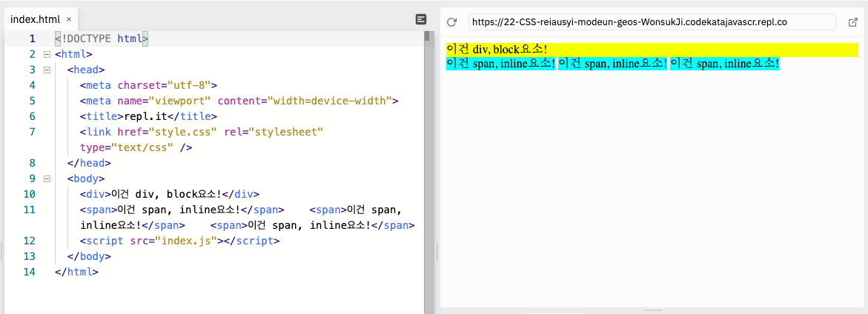Click the second cyan span in preview
Screen dimensions: 868x314
[613, 64]
